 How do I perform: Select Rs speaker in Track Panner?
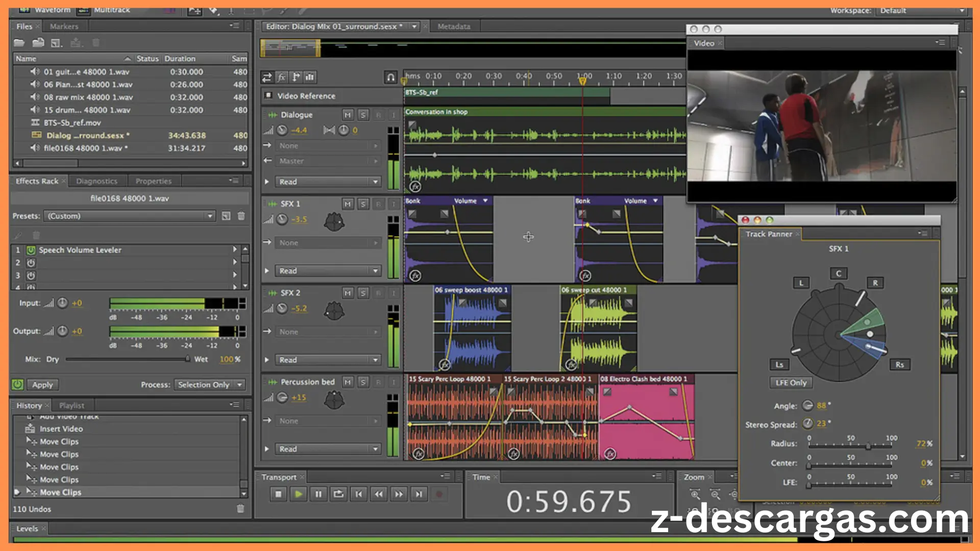point(899,364)
